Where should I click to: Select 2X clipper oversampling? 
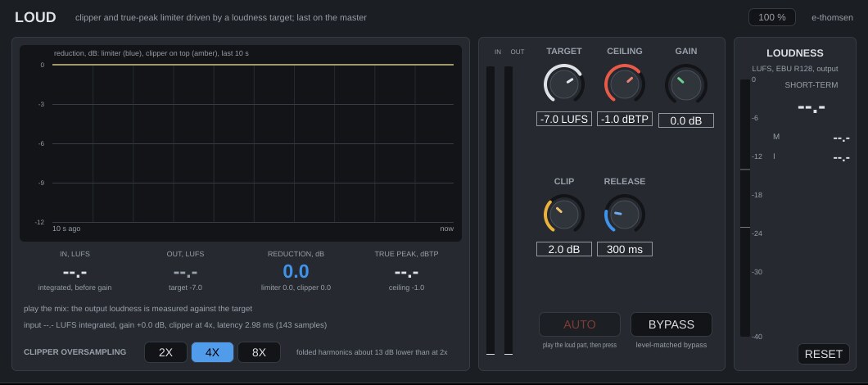coord(165,352)
